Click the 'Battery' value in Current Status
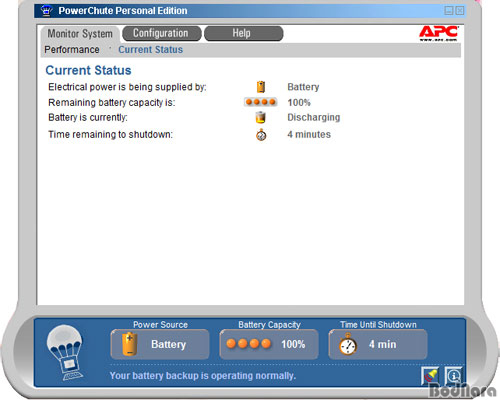This screenshot has width=500, height=400. (303, 87)
